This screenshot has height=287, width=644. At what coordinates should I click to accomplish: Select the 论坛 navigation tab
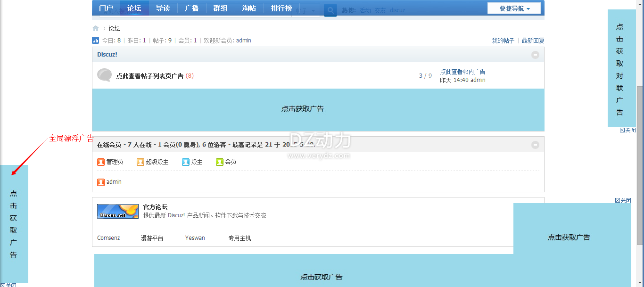tap(134, 8)
